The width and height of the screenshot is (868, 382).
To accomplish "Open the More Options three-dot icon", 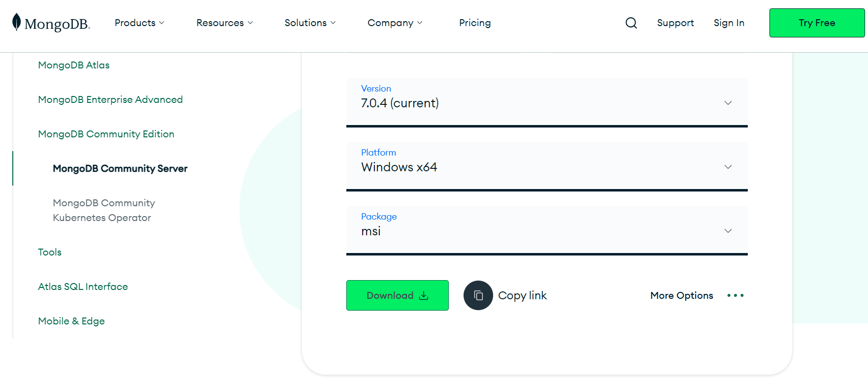I will [x=735, y=295].
